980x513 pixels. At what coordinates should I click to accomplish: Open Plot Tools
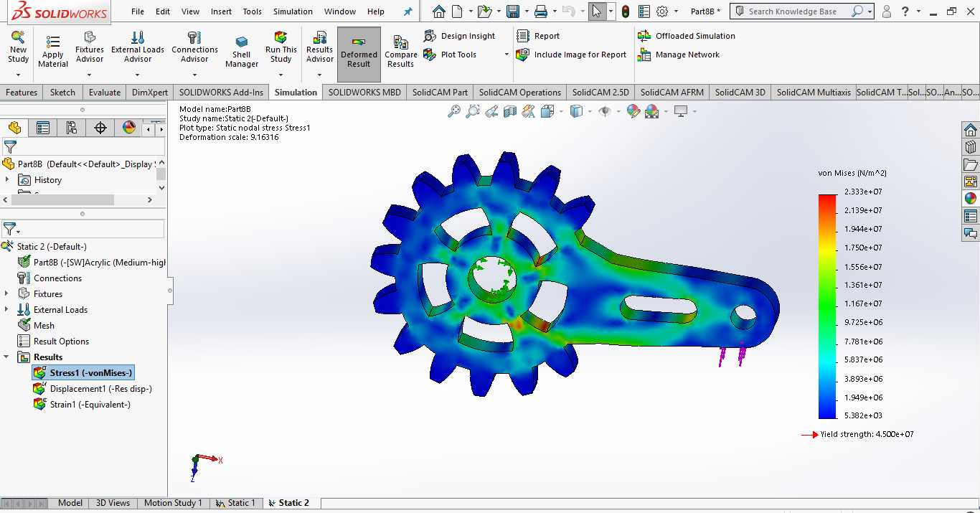pyautogui.click(x=451, y=55)
